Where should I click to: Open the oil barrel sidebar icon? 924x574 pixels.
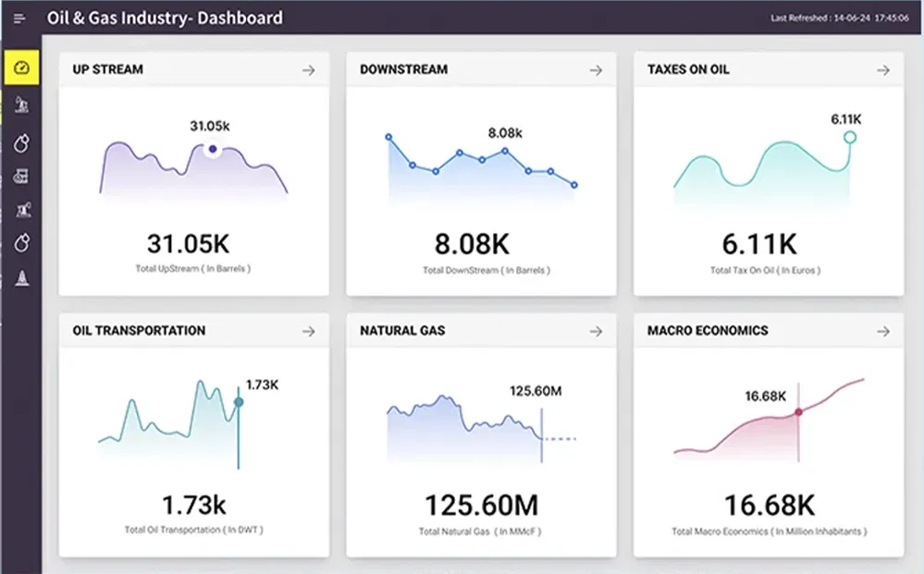21,176
